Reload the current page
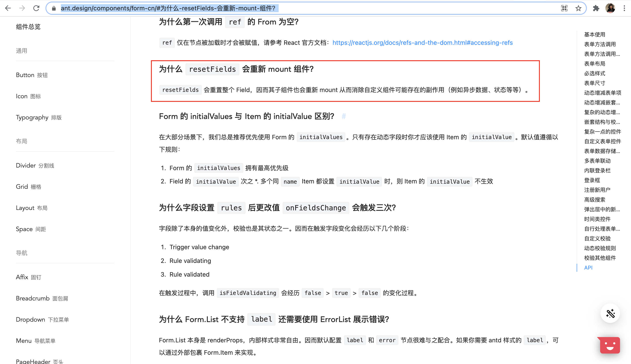Screen dimensions: 631x364 (x=36, y=8)
